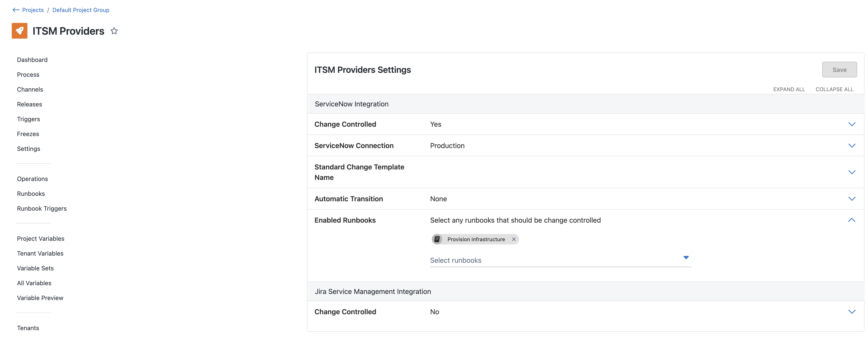Screen dimensions: 868x338
Task: Click the back arrow beside Projects
Action: tap(16, 10)
